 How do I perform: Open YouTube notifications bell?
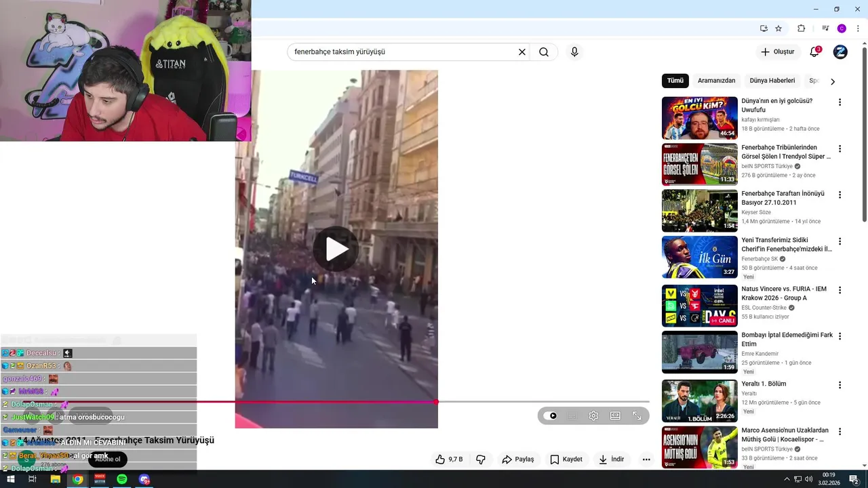point(814,52)
